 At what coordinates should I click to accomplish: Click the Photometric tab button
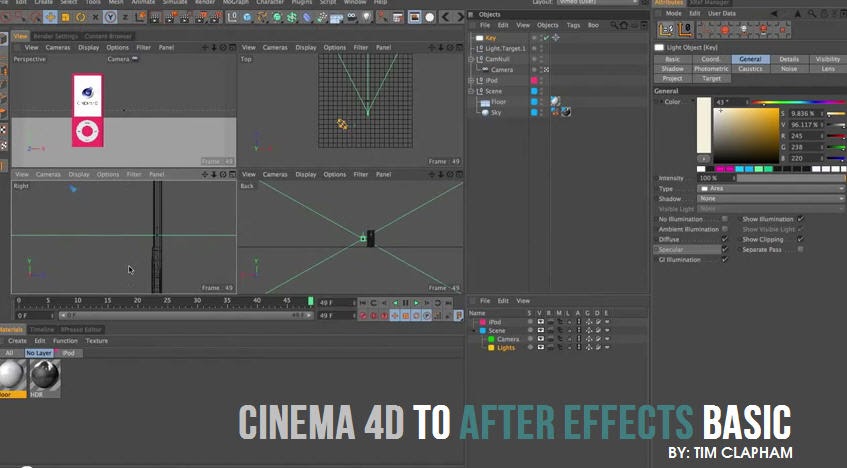tap(711, 69)
